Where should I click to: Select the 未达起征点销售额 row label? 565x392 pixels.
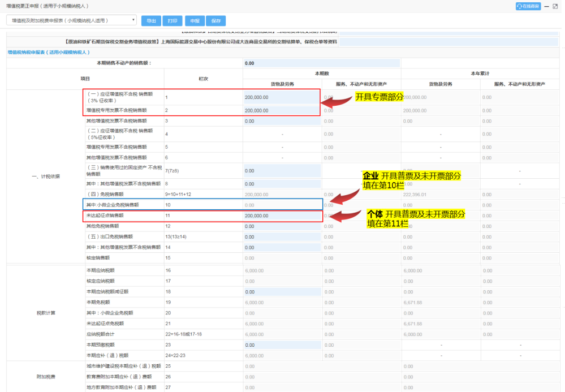click(105, 216)
